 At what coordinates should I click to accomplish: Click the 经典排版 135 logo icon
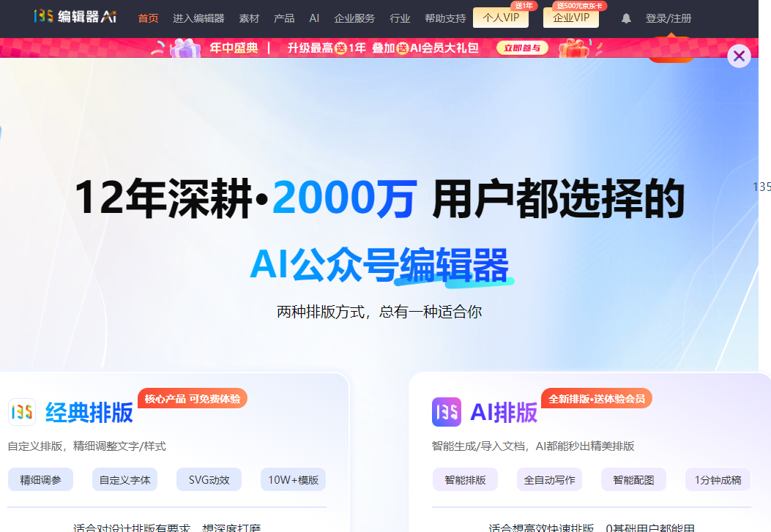pos(22,412)
